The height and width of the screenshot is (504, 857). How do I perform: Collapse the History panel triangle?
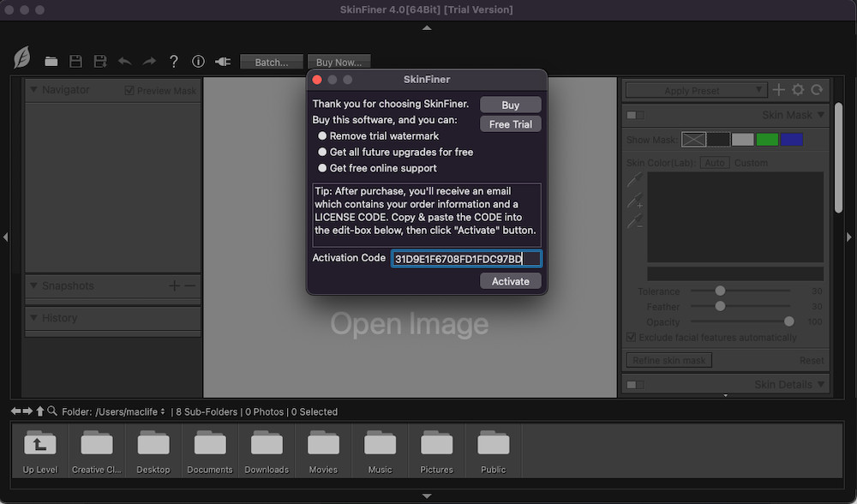tap(33, 318)
